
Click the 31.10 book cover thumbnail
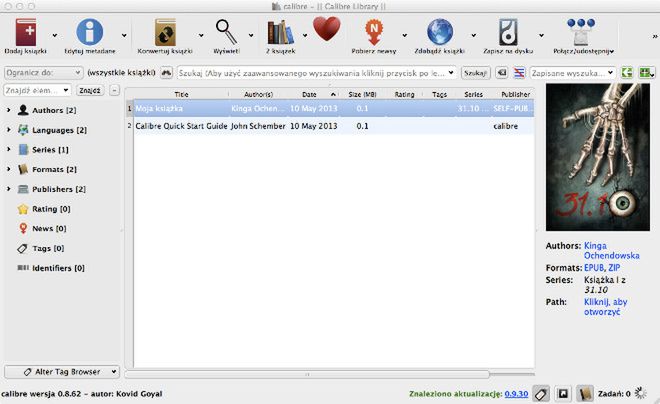(598, 157)
